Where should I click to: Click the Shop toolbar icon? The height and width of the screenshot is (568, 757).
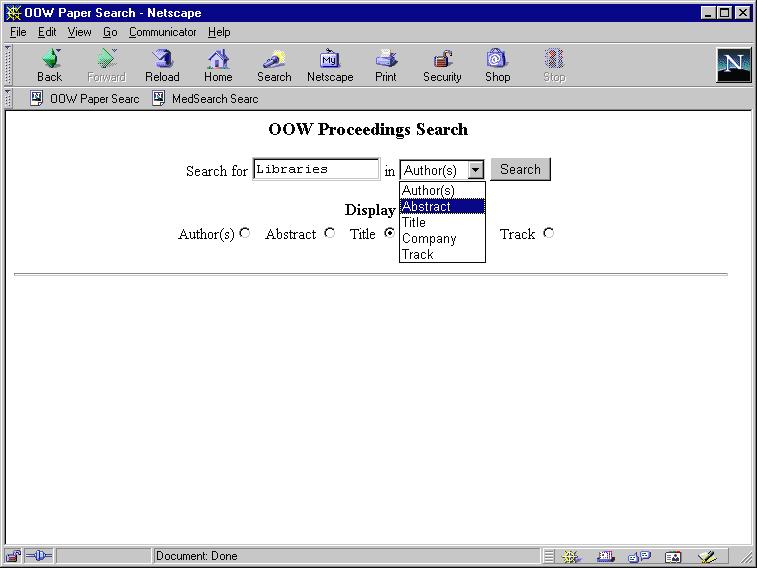(498, 64)
